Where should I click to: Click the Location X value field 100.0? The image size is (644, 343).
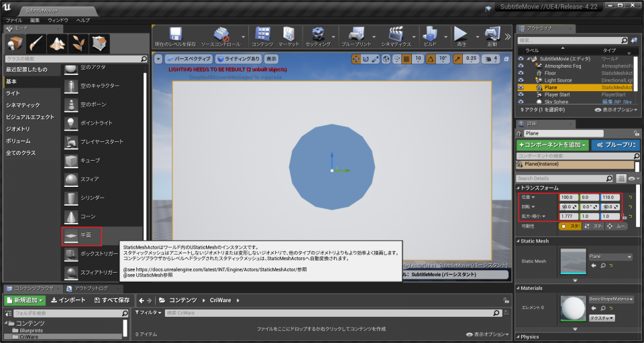(568, 198)
